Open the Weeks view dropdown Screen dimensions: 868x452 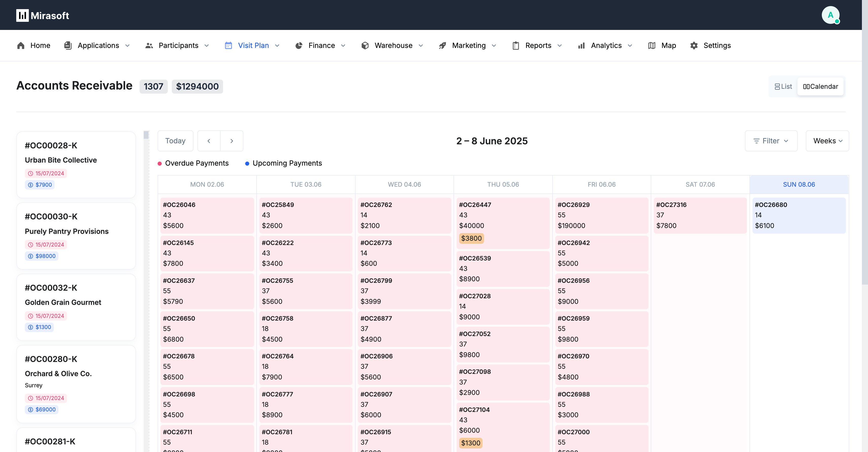click(x=827, y=141)
